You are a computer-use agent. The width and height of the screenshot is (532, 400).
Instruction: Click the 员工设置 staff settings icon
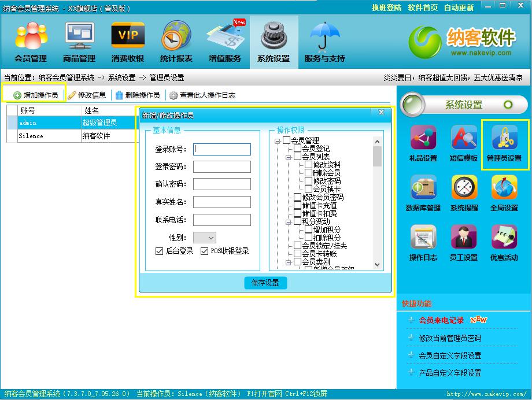coord(464,238)
